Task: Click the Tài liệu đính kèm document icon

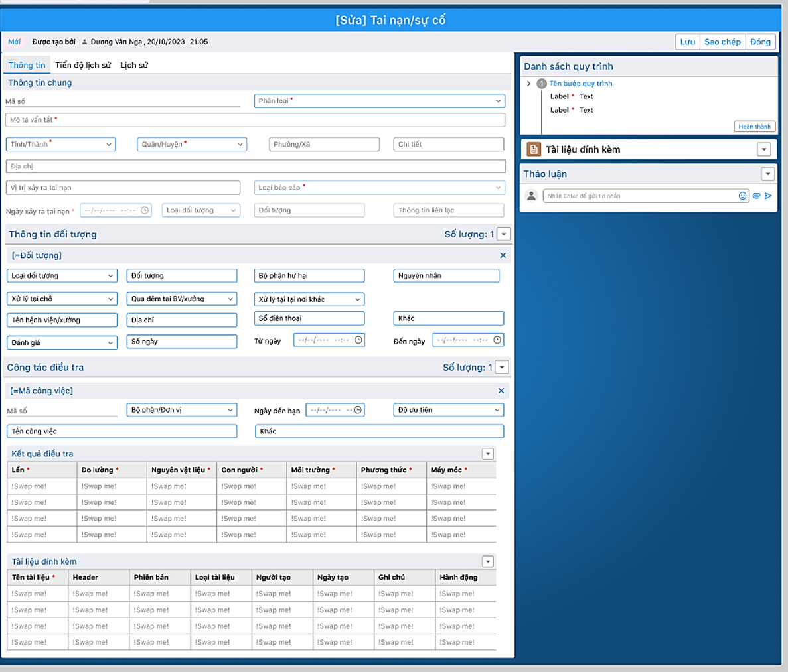Action: tap(534, 149)
